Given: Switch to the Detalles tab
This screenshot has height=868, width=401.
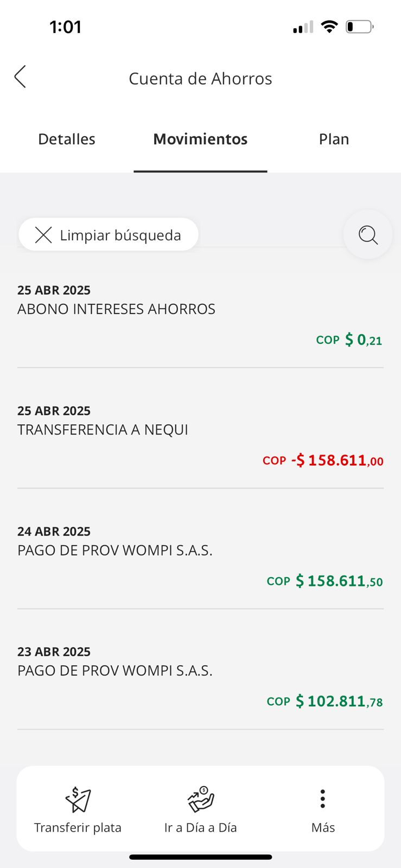Looking at the screenshot, I should [x=67, y=139].
